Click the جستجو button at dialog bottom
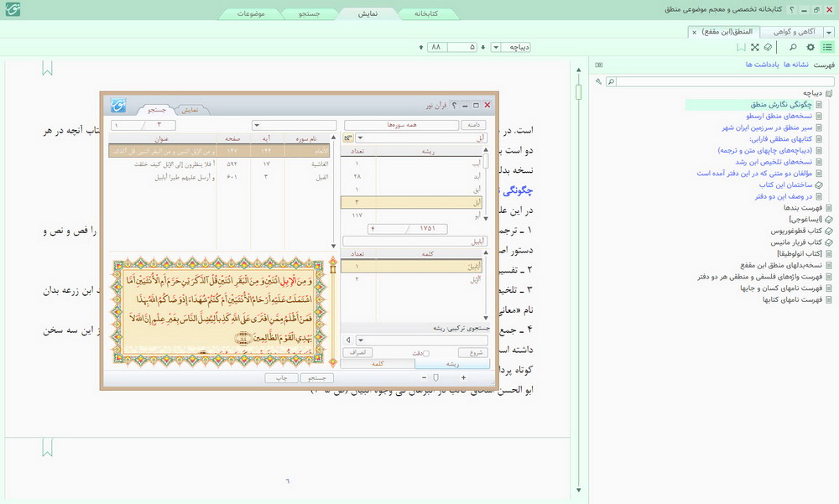The width and height of the screenshot is (839, 504). click(x=317, y=377)
